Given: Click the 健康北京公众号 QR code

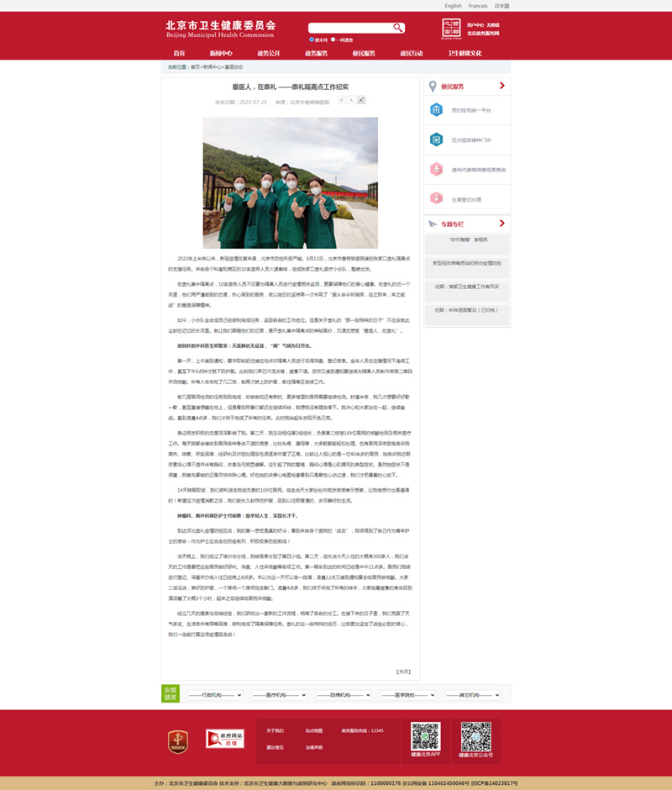Looking at the screenshot, I should coord(476,736).
